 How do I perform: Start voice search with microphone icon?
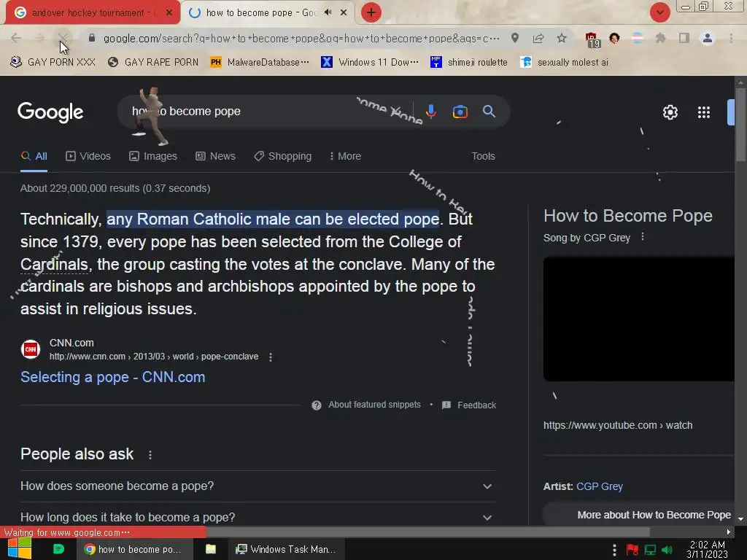click(x=430, y=112)
